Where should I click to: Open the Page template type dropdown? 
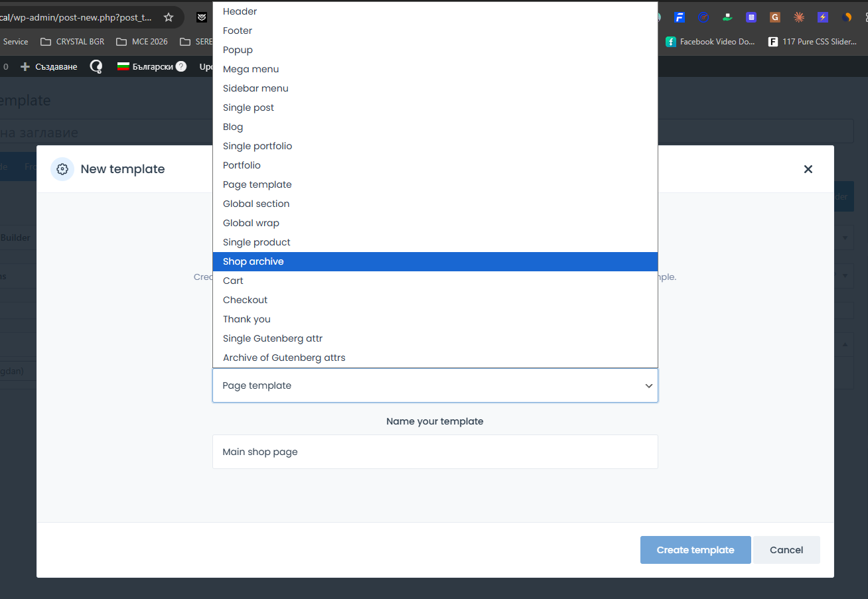pos(435,385)
